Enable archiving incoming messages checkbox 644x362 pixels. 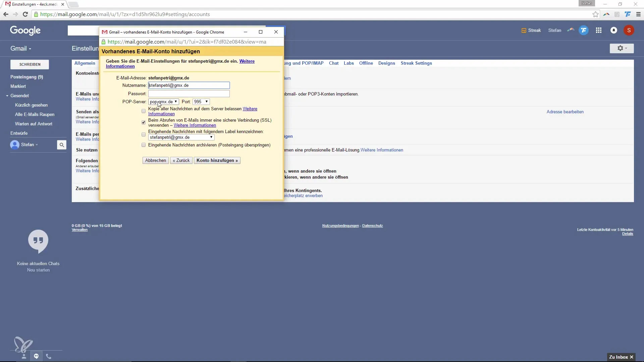tap(144, 145)
